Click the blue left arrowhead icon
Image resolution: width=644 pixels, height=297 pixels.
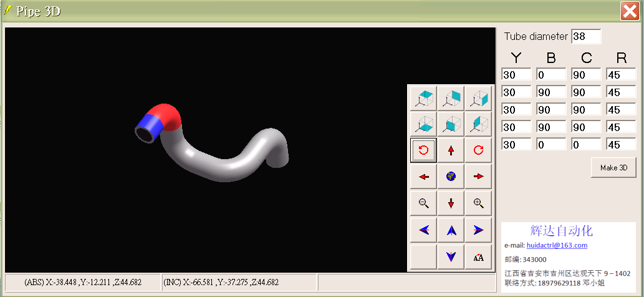coord(423,230)
